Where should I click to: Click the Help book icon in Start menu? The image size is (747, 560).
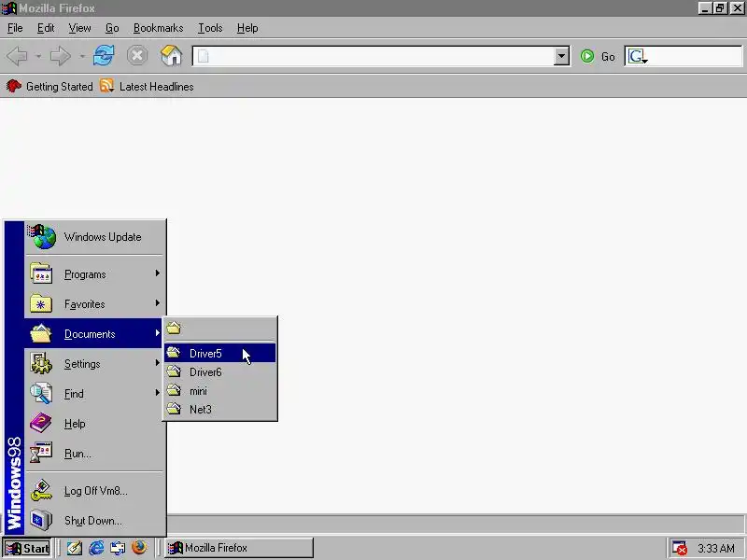click(41, 423)
